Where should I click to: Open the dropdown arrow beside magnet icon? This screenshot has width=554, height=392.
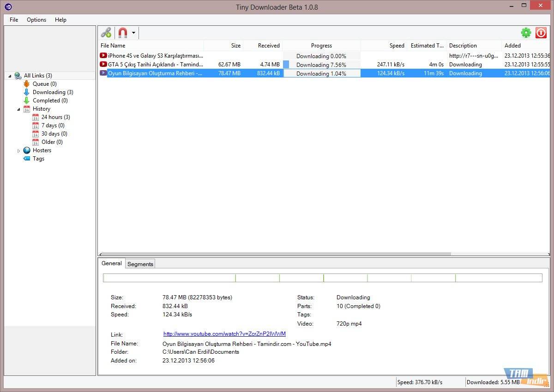point(133,33)
